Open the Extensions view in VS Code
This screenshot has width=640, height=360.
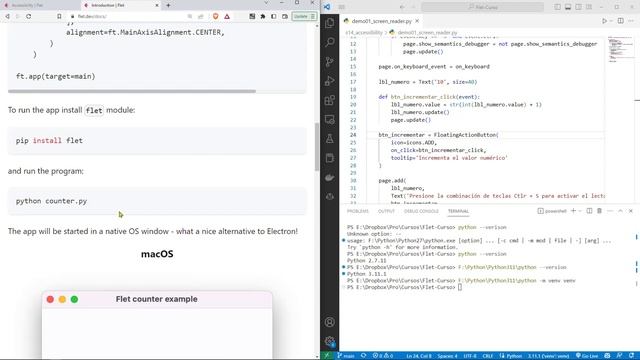(x=329, y=100)
